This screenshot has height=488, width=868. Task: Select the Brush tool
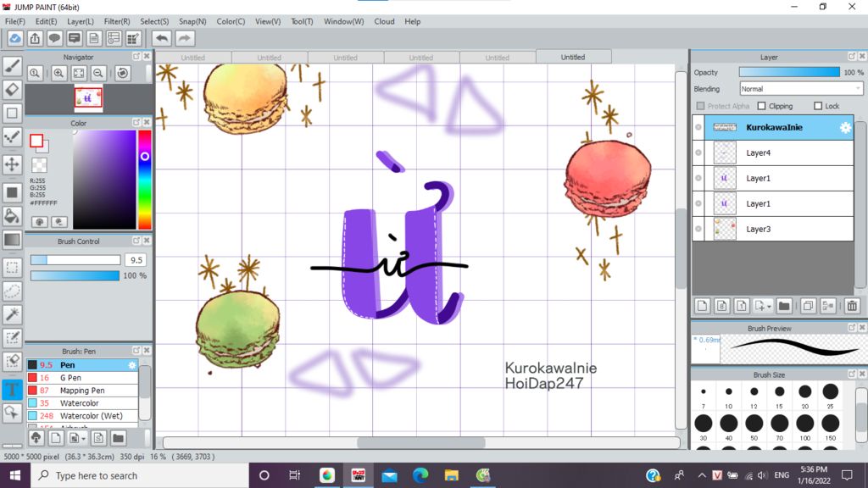12,66
